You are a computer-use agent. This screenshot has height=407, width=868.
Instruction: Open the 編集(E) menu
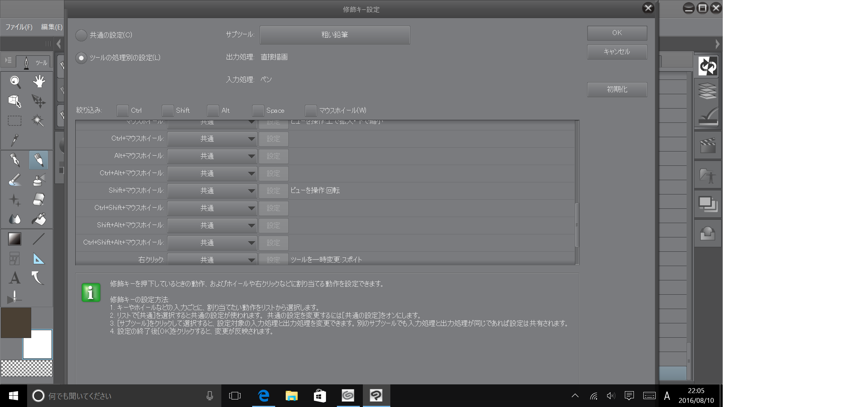pyautogui.click(x=52, y=27)
